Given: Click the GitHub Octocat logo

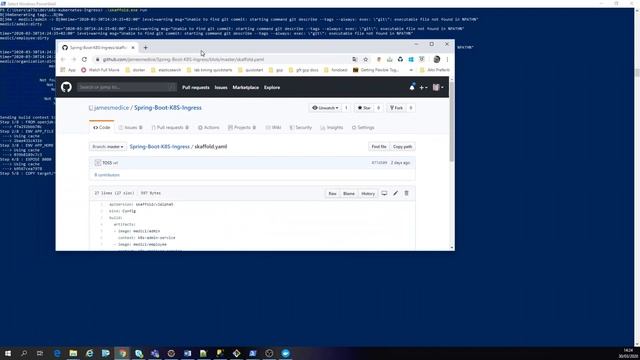Looking at the screenshot, I should [x=66, y=87].
